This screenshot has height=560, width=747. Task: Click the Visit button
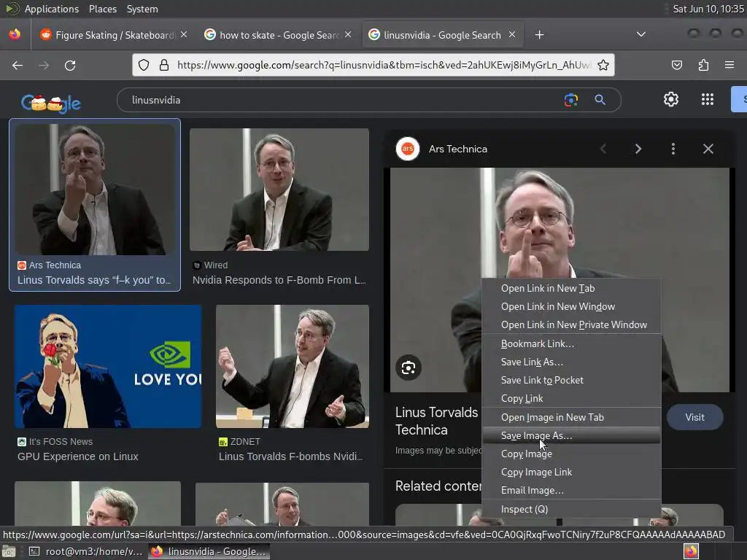694,418
